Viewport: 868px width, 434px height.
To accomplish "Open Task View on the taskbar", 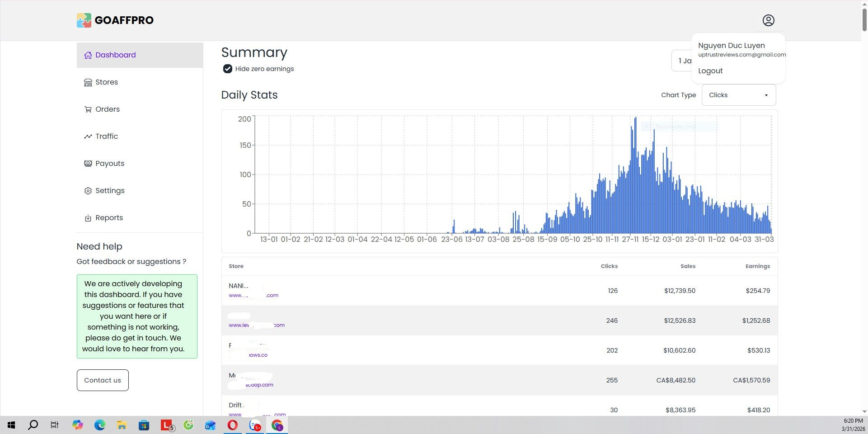I will [55, 425].
